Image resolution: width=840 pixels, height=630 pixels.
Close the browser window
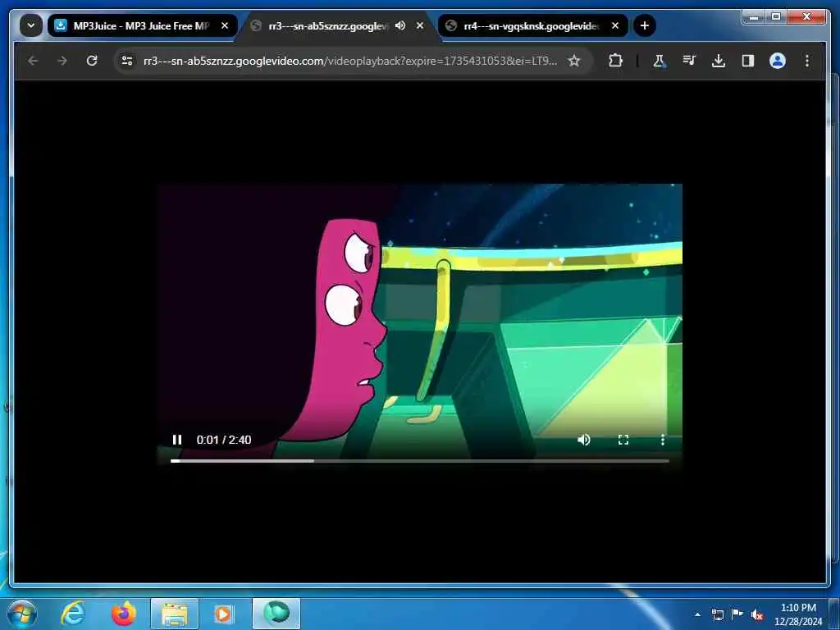tap(807, 17)
